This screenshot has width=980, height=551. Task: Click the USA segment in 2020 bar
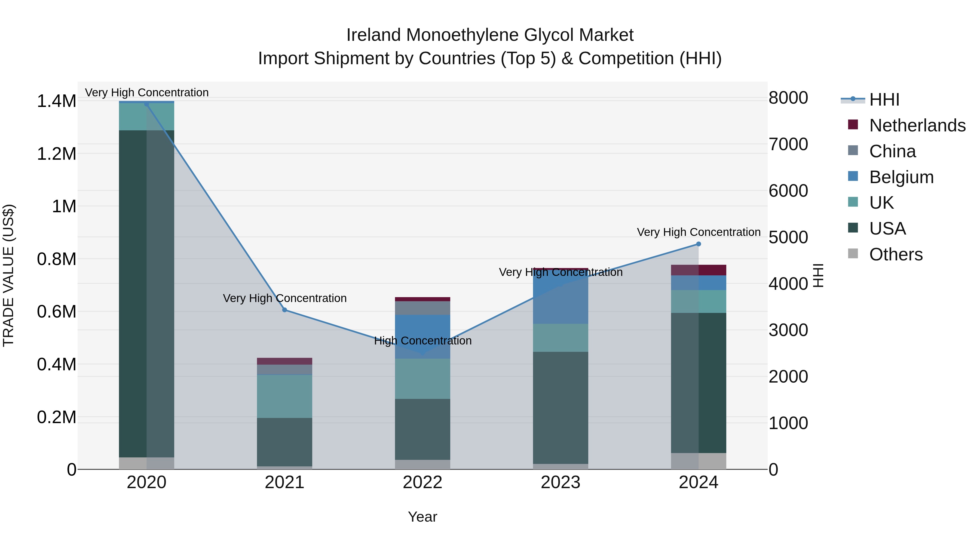pyautogui.click(x=146, y=294)
